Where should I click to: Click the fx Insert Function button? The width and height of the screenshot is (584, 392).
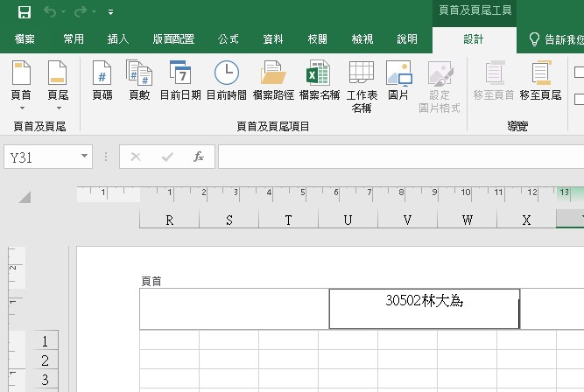click(x=199, y=157)
